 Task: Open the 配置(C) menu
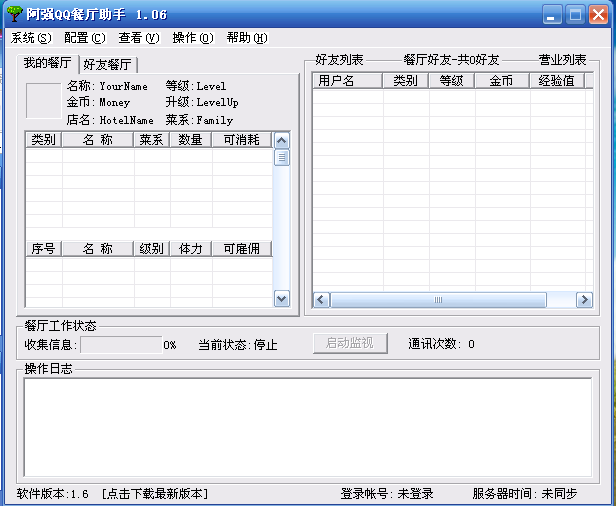point(85,38)
